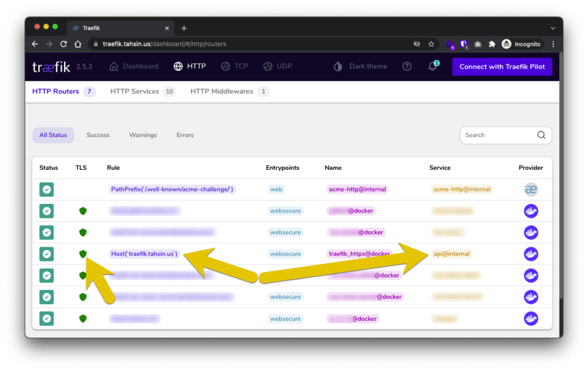588x371 pixels.
Task: Click the traefik_https@docker router name
Action: 359,254
